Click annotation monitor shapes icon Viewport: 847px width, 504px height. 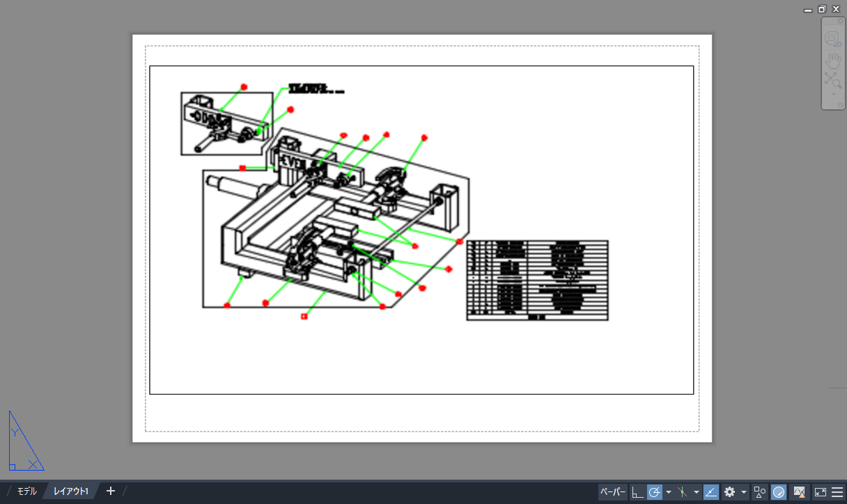pos(760,492)
